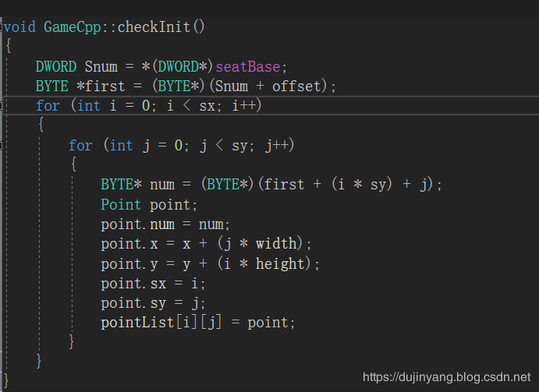The height and width of the screenshot is (392, 539).
Task: Click the "pointList[i][j]" array expression
Action: [x=161, y=323]
